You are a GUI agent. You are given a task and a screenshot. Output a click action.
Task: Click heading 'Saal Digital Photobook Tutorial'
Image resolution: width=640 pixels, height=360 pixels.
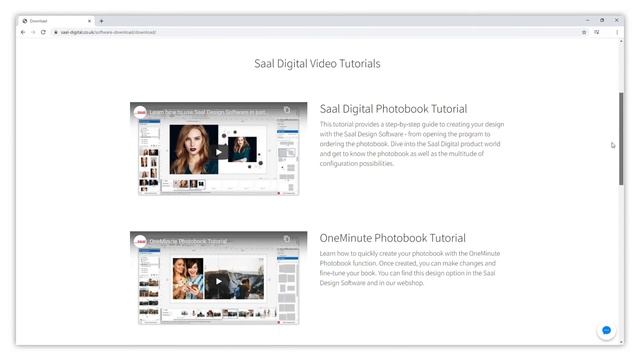(x=393, y=109)
